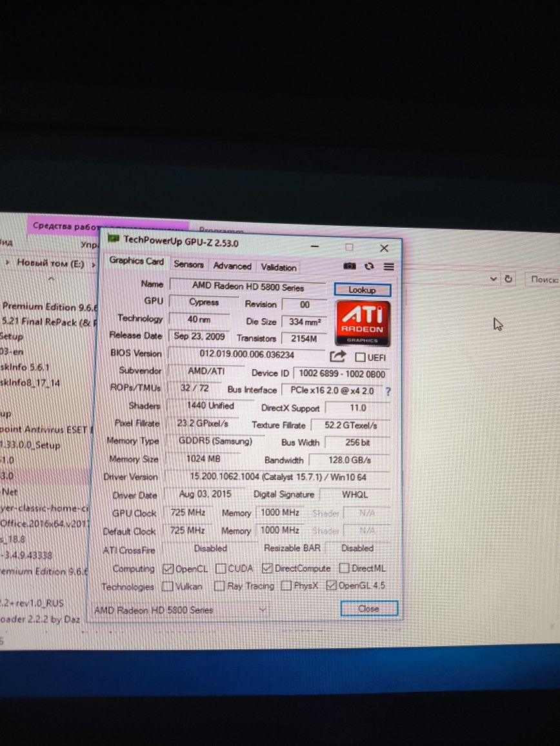This screenshot has height=746, width=560.
Task: Click the Новый том (E:) breadcrumb
Action: pos(50,263)
